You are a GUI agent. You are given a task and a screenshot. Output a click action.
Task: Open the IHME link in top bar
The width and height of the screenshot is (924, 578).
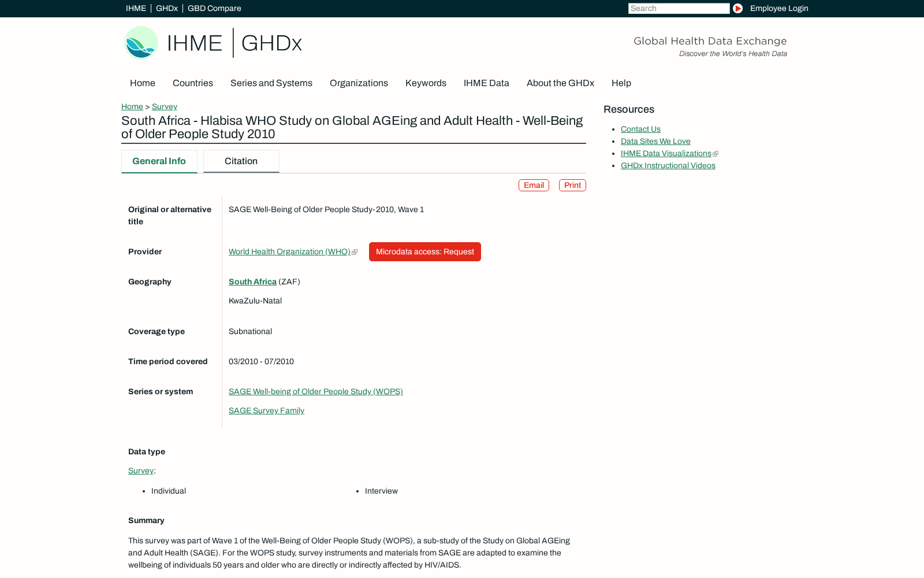pos(136,8)
